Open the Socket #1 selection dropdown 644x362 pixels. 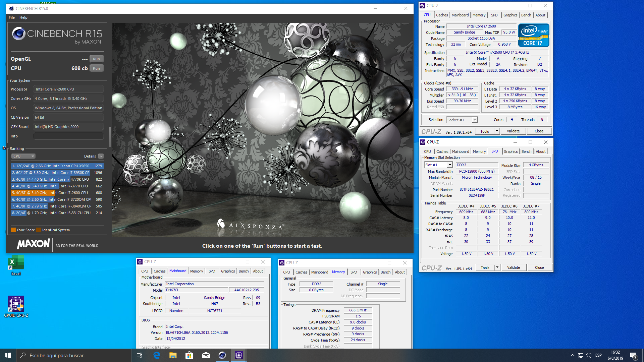tap(462, 120)
